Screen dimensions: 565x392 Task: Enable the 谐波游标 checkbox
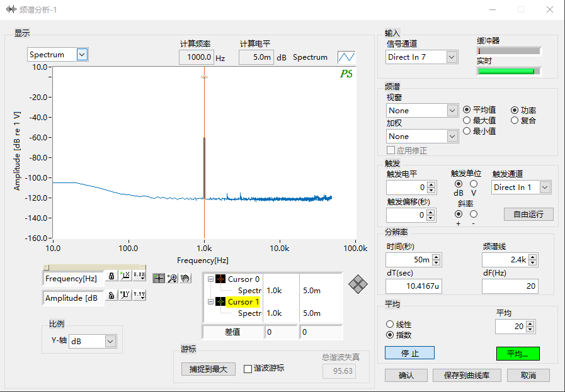pyautogui.click(x=248, y=369)
